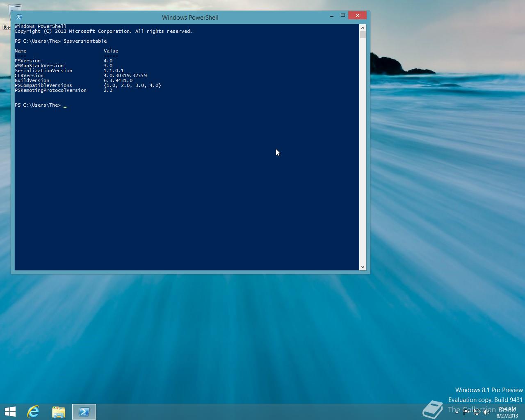Close the Windows PowerShell window
Image resolution: width=525 pixels, height=420 pixels.
pos(358,15)
